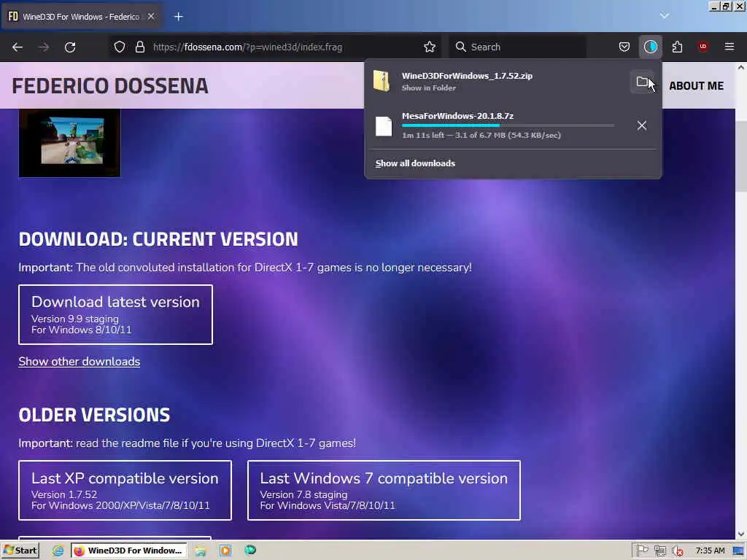Open network tray icon
The width and height of the screenshot is (747, 560).
pyautogui.click(x=659, y=551)
